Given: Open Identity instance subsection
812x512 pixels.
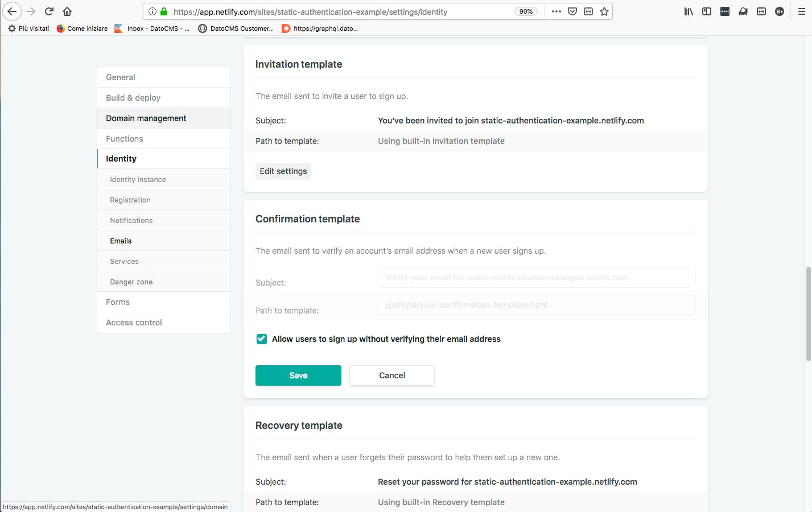Looking at the screenshot, I should [164, 179].
